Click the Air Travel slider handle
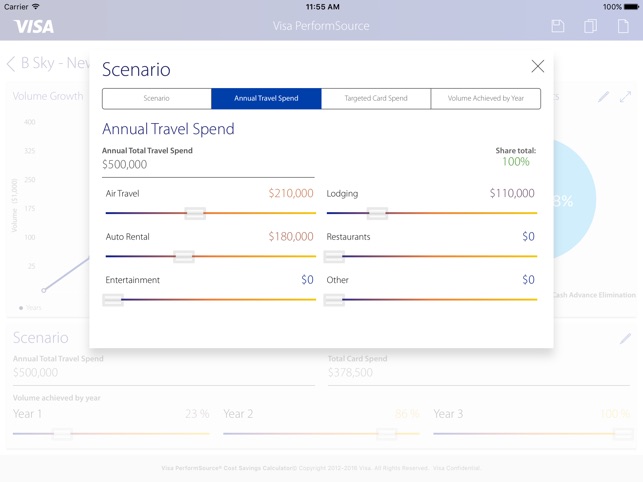This screenshot has width=643, height=482. point(195,213)
